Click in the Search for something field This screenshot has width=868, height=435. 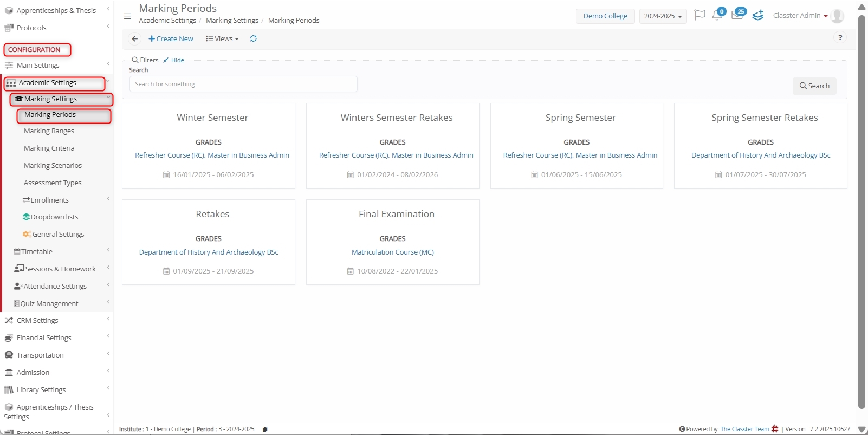(243, 84)
